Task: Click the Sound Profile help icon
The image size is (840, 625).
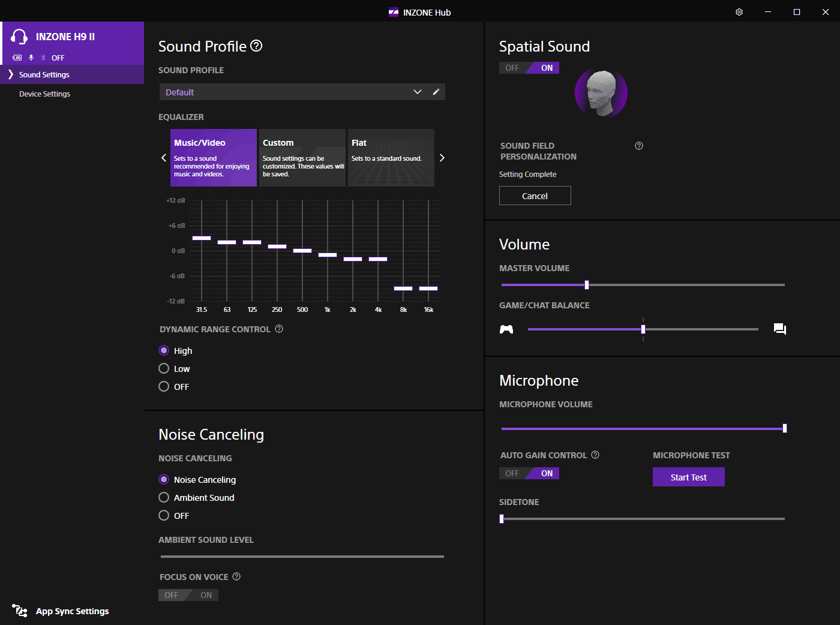Action: pyautogui.click(x=256, y=46)
